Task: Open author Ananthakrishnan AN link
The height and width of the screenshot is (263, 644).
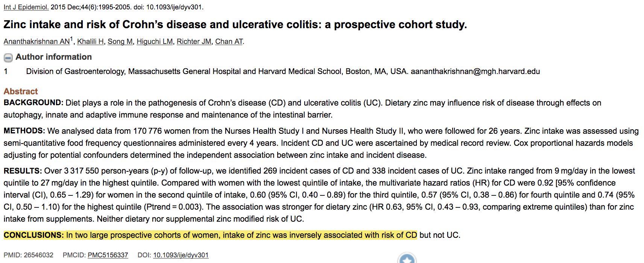Action: click(x=36, y=42)
